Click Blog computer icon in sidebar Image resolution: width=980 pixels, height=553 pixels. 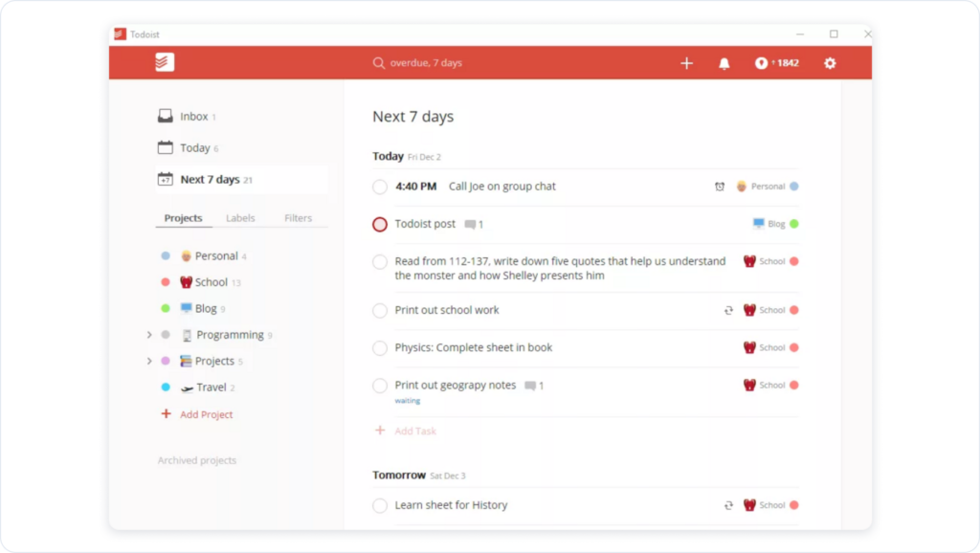click(x=187, y=308)
